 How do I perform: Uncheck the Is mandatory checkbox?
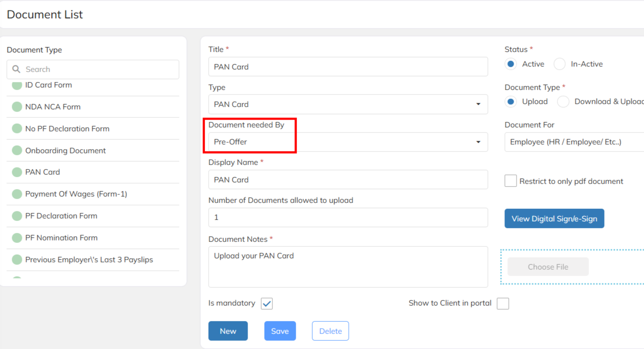[267, 303]
